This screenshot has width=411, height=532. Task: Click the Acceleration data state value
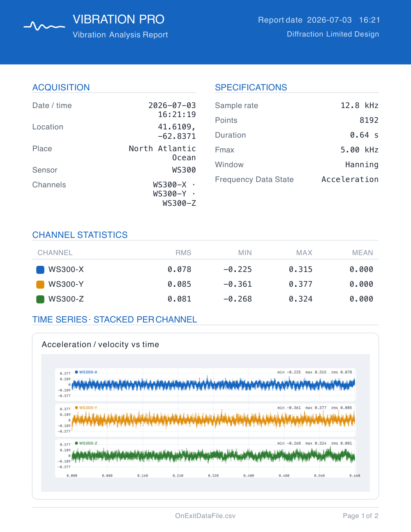(350, 180)
